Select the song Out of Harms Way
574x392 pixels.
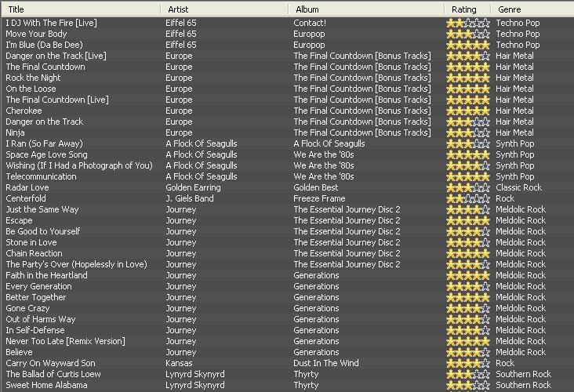(41, 320)
